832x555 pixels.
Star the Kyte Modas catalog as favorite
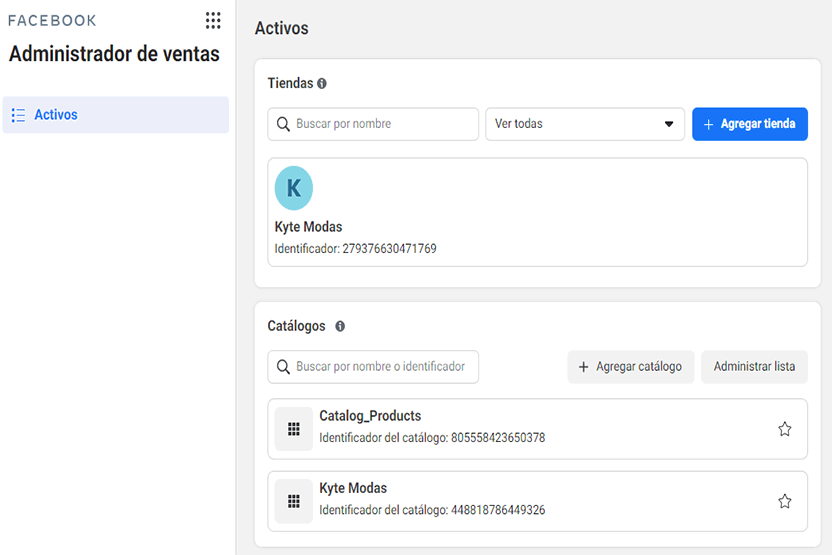pos(785,501)
